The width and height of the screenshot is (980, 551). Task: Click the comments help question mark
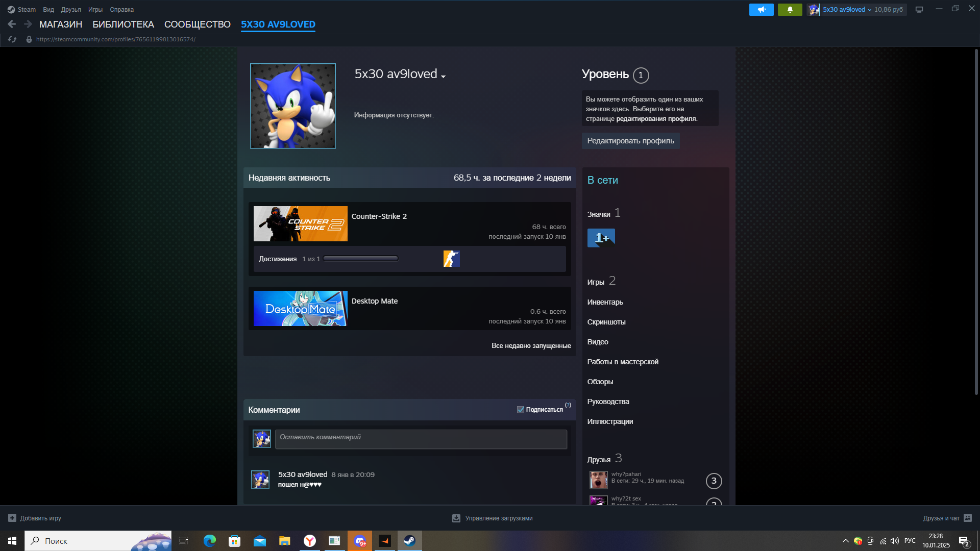[x=568, y=405]
